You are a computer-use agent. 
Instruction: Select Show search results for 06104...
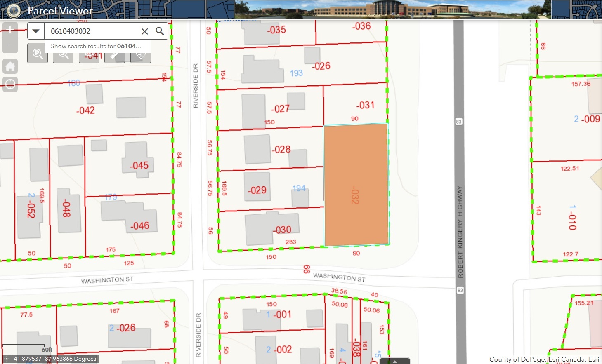coord(96,46)
